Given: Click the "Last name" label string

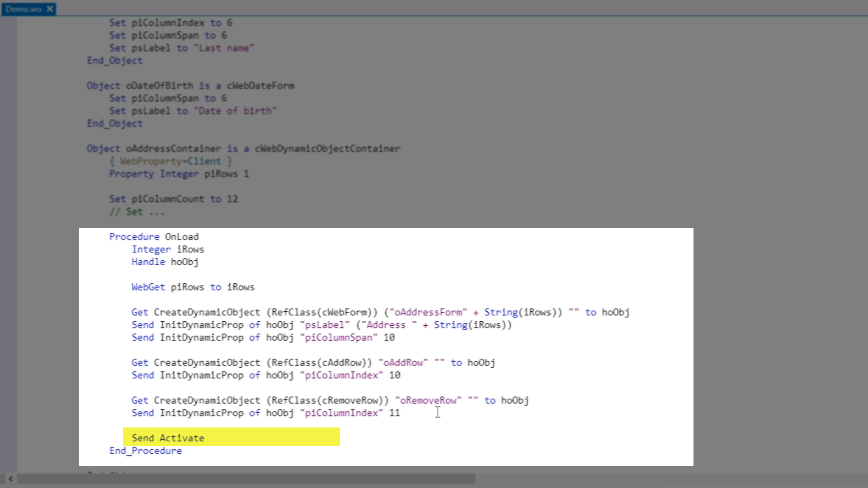Looking at the screenshot, I should pos(226,48).
